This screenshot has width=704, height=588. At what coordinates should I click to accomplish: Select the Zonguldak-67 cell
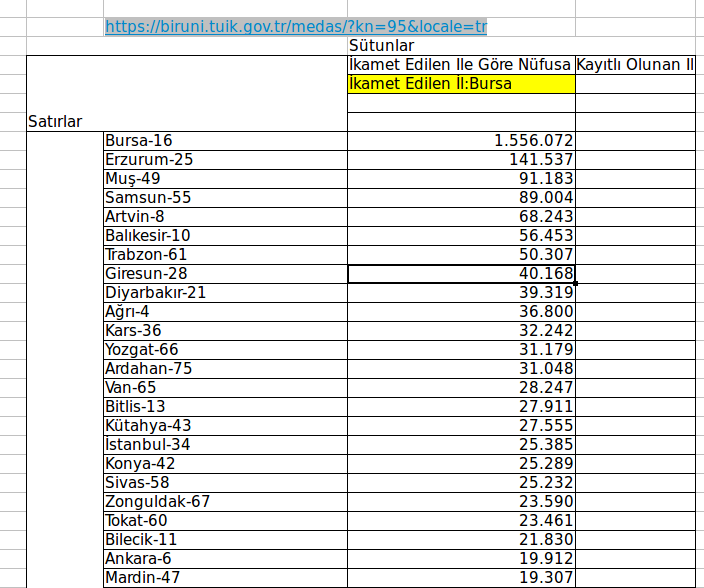pyautogui.click(x=157, y=501)
